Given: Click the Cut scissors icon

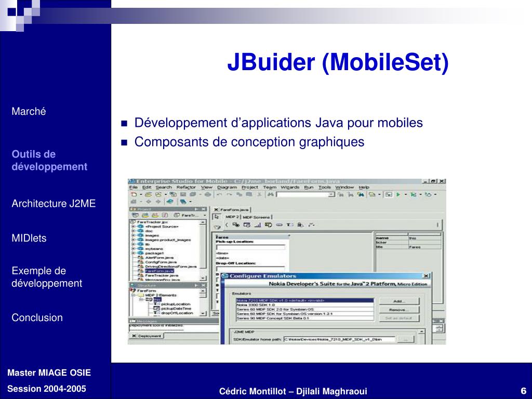Looking at the screenshot, I should point(259,194).
